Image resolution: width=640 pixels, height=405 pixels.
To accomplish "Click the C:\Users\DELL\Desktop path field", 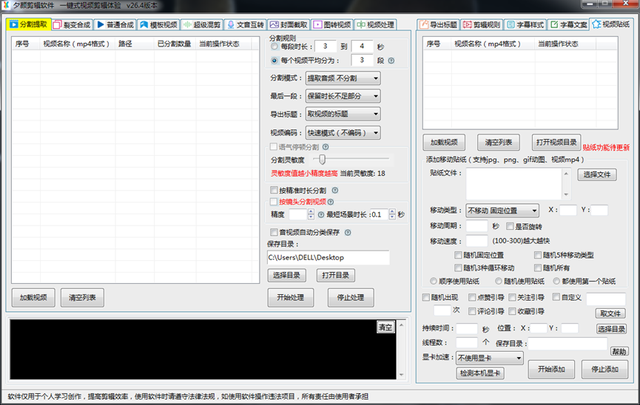I will coord(328,258).
